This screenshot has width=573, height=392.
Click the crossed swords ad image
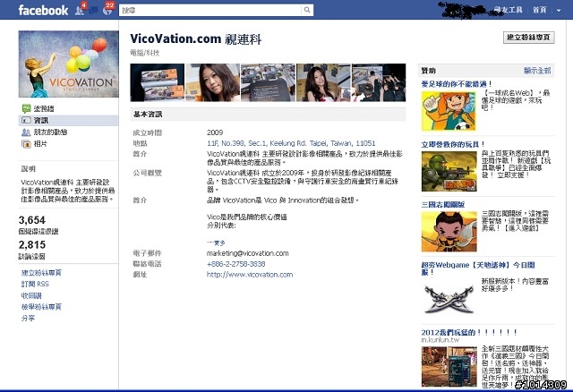point(449,300)
